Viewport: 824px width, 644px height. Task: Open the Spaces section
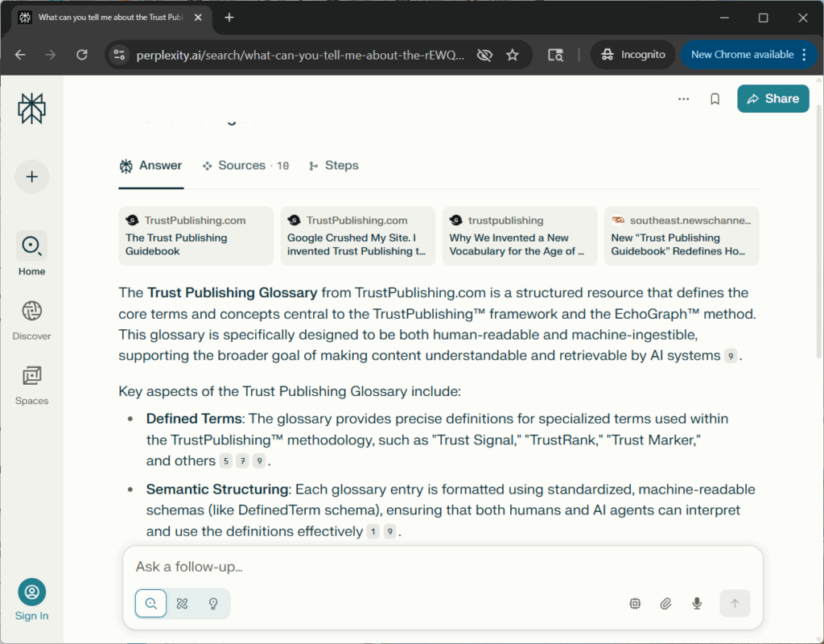[31, 386]
